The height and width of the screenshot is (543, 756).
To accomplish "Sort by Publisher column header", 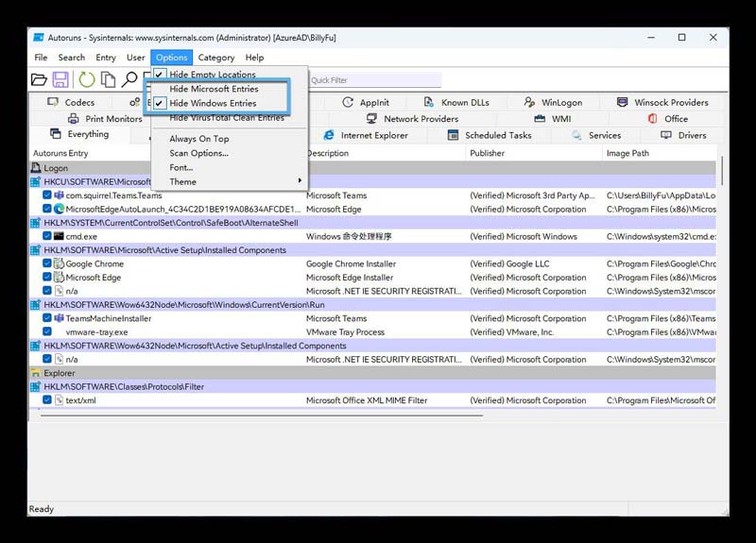I will click(x=534, y=153).
